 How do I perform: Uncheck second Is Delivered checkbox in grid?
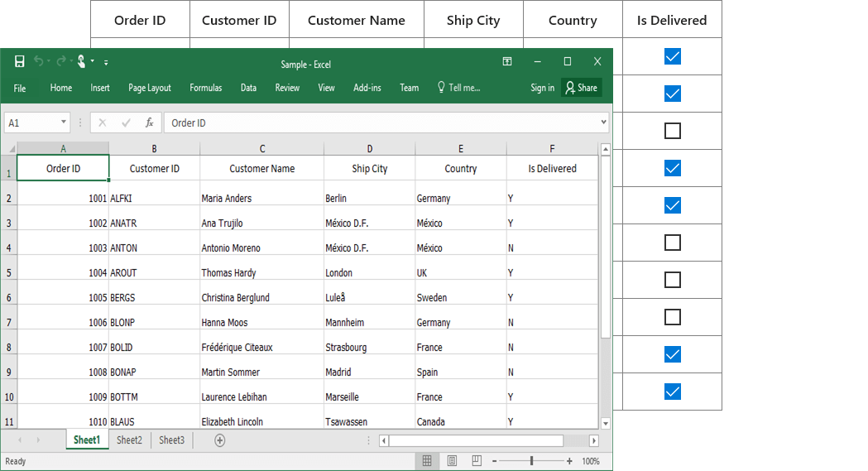coord(673,94)
